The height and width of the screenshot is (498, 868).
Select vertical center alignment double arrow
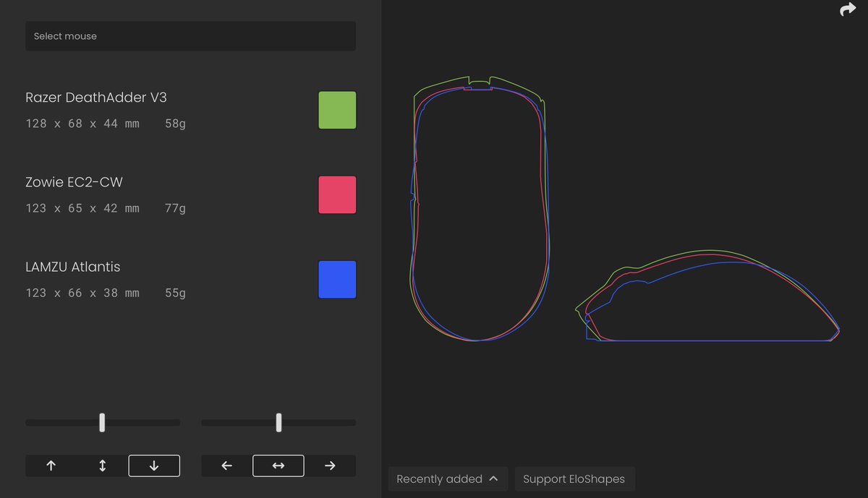[102, 466]
